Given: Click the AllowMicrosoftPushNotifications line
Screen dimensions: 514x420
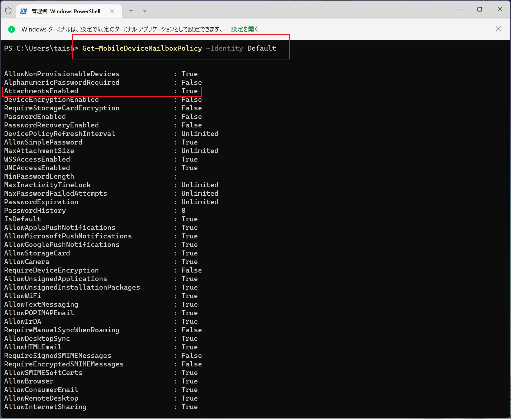Looking at the screenshot, I should [x=101, y=236].
